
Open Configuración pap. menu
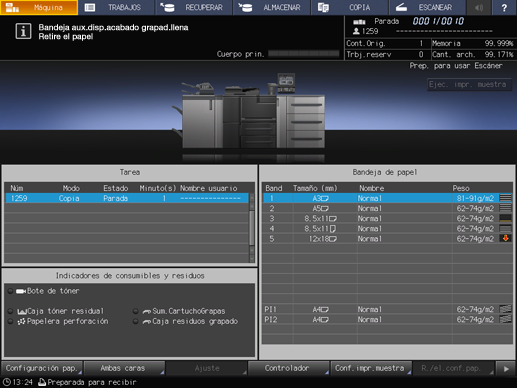click(42, 368)
